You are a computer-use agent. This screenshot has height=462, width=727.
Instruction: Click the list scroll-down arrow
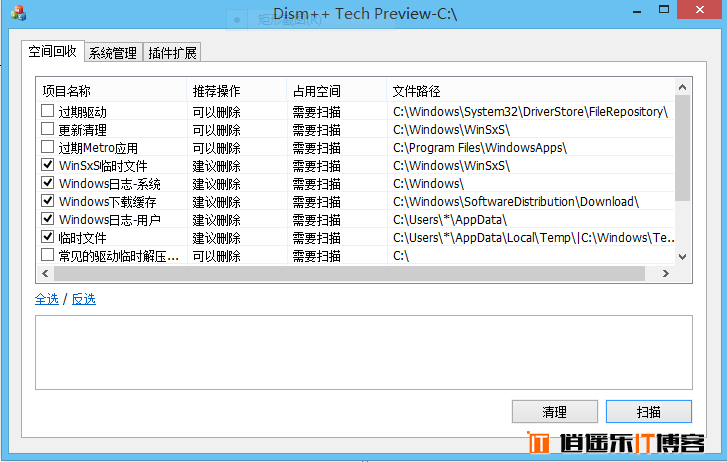coord(682,257)
